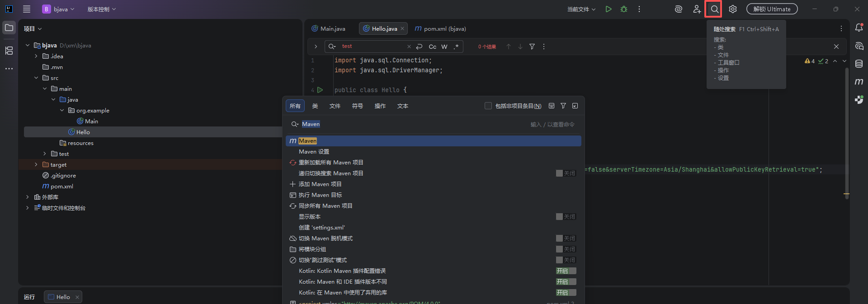Choose add Maven project action
Screen dimensions: 868x304
click(433, 184)
